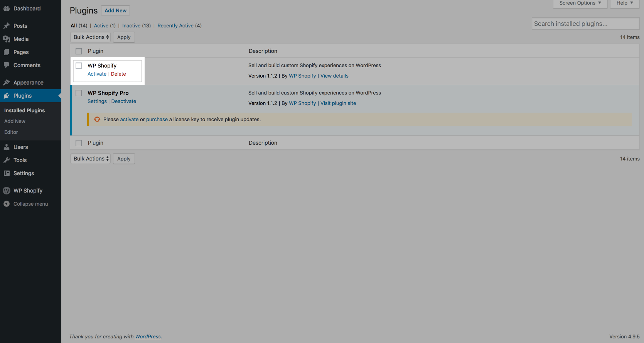Open Installed Plugins submenu item
The width and height of the screenshot is (644, 343).
tap(24, 110)
